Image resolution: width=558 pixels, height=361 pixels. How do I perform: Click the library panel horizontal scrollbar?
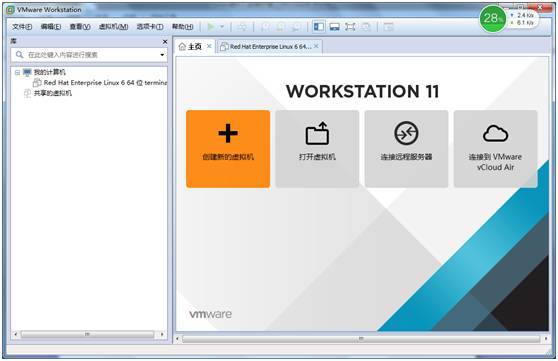pyautogui.click(x=88, y=334)
